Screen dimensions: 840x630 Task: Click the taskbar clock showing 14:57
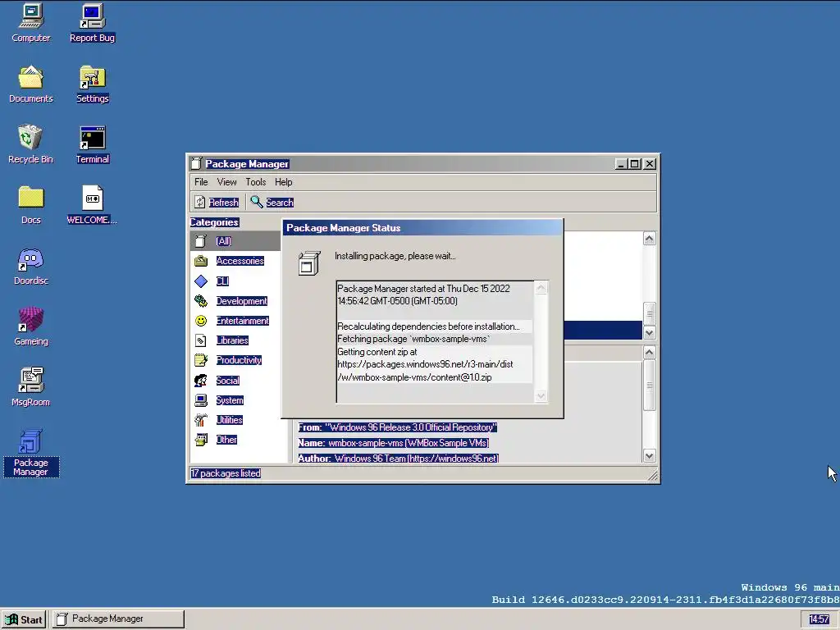pos(819,619)
